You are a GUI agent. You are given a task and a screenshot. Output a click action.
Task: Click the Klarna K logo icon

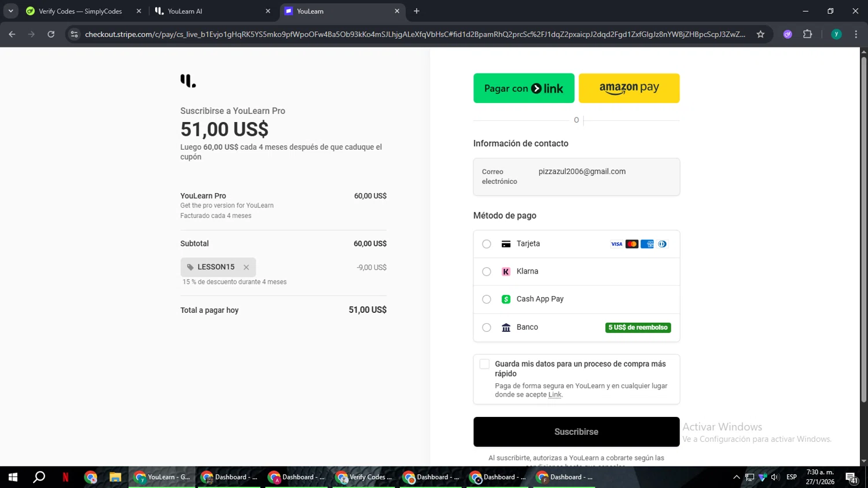coord(506,272)
